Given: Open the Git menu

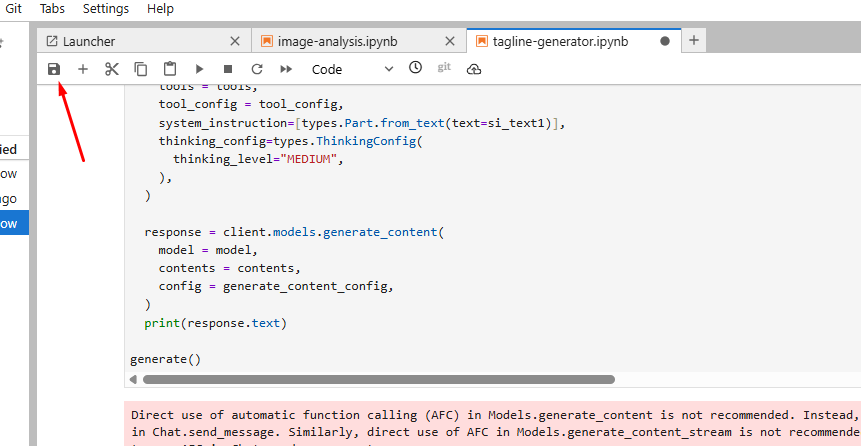Looking at the screenshot, I should 14,9.
